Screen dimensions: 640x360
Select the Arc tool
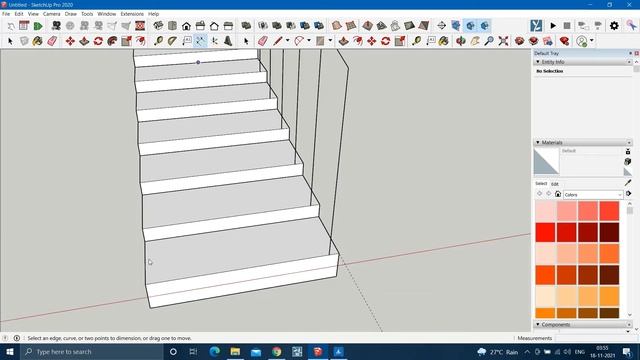click(299, 41)
